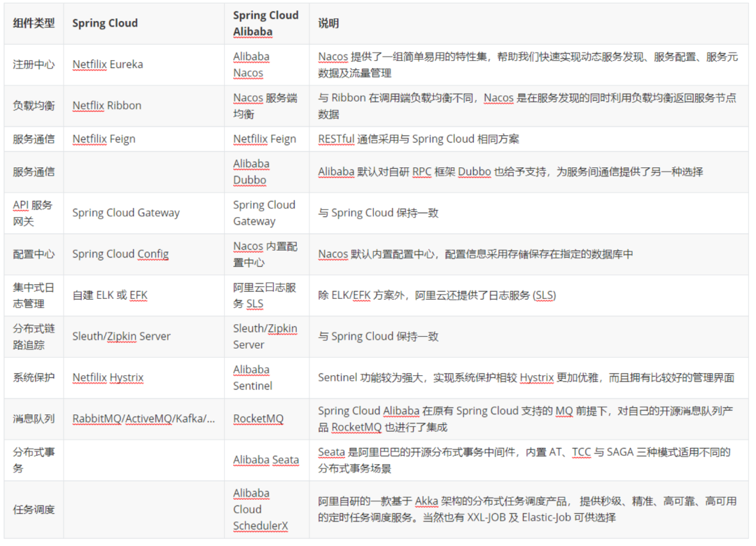756x546 pixels.
Task: Click the RESTful 通信采用与 Spring Cloud 相同方案 text
Action: coord(419,139)
